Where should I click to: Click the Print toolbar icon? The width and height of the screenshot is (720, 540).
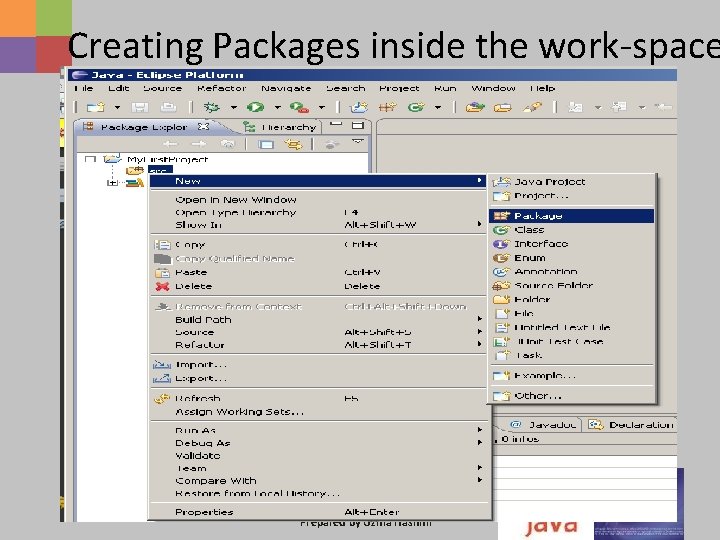168,107
